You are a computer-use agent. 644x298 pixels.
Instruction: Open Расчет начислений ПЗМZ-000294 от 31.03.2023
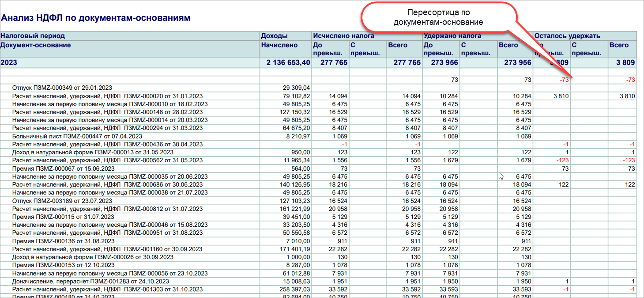pos(107,128)
